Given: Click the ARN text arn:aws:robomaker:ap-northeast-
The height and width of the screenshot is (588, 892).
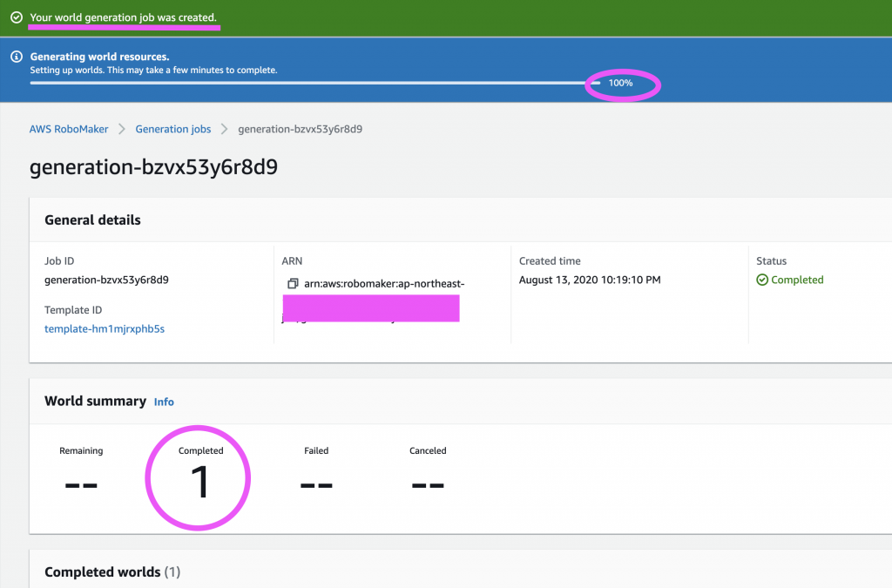Looking at the screenshot, I should click(384, 283).
